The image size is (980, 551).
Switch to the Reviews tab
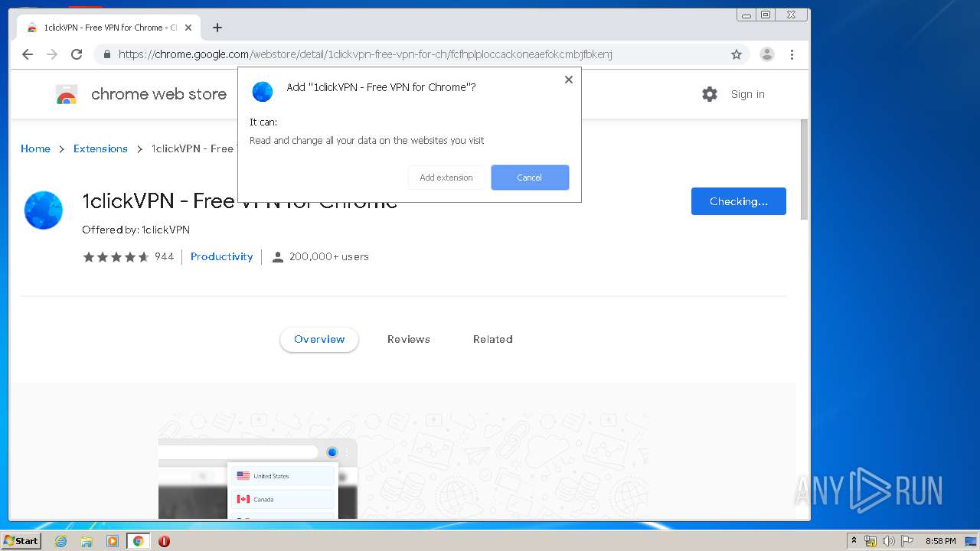[x=409, y=339]
